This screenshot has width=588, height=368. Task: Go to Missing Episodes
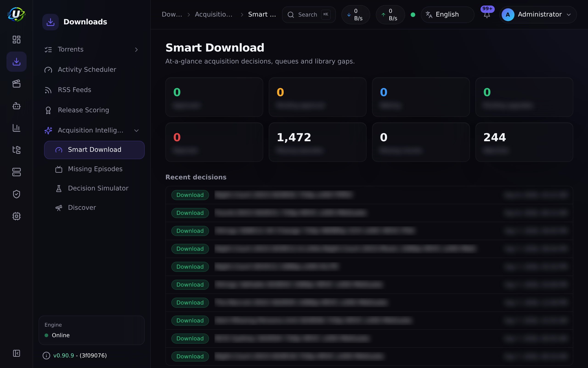coord(94,169)
